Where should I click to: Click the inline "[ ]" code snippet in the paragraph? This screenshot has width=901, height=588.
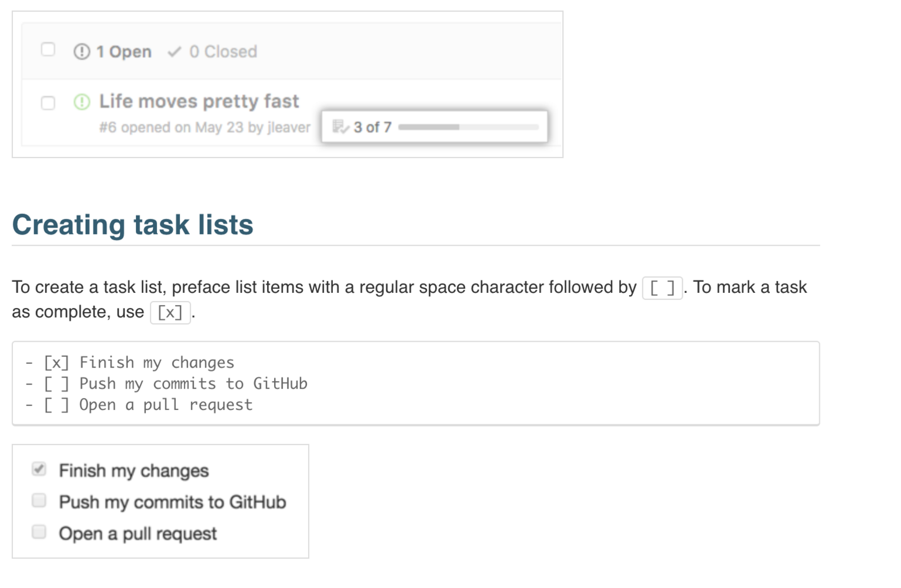pyautogui.click(x=662, y=288)
